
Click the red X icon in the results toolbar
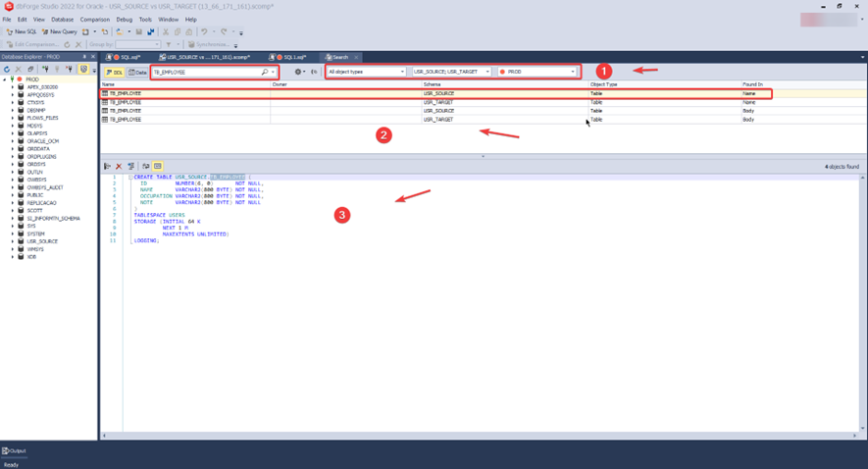point(119,167)
